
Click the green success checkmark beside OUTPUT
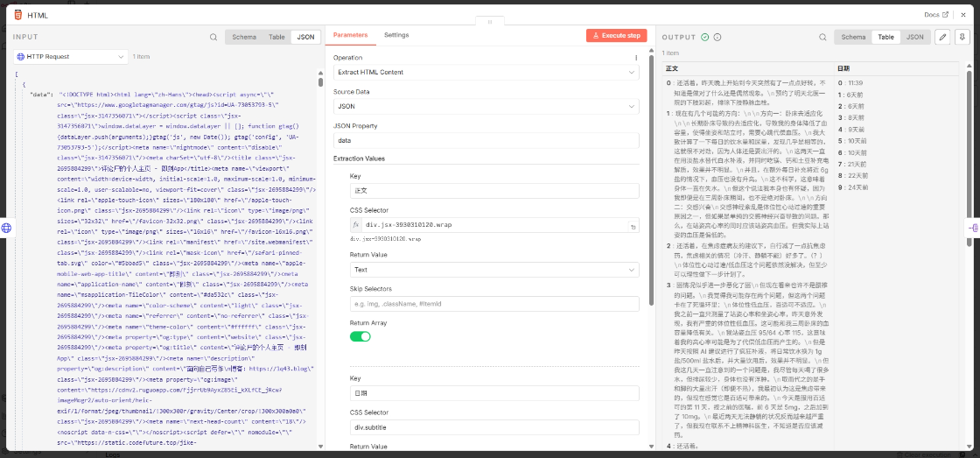click(705, 37)
